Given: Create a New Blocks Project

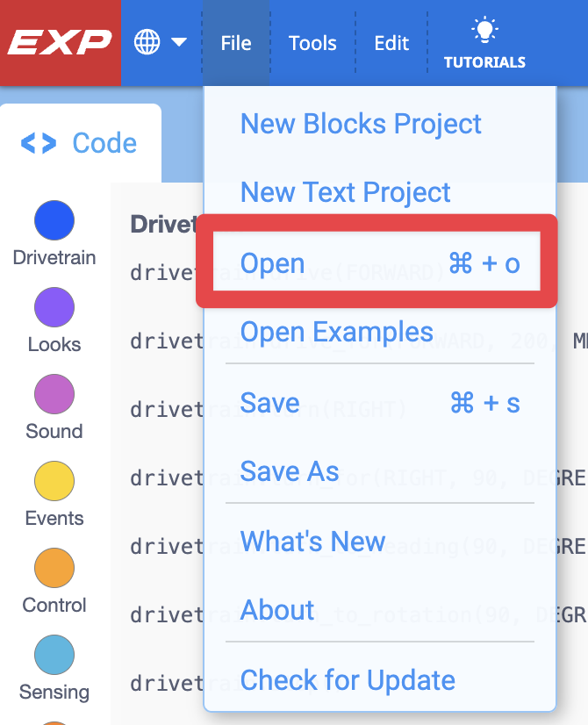Looking at the screenshot, I should [361, 124].
